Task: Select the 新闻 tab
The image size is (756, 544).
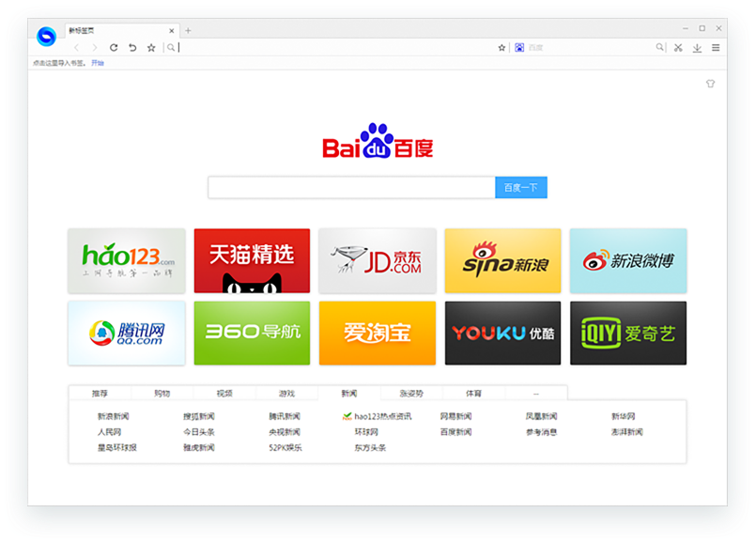Action: click(x=349, y=394)
